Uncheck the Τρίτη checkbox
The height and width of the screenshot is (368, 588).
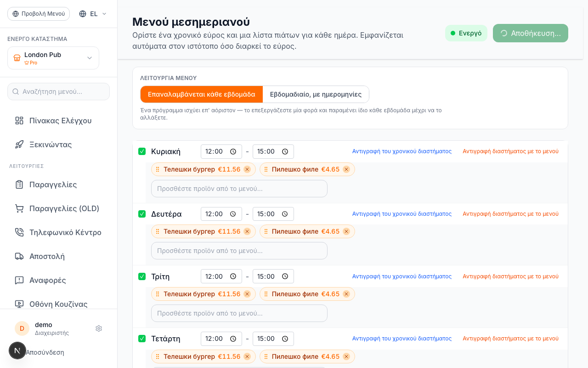142,276
